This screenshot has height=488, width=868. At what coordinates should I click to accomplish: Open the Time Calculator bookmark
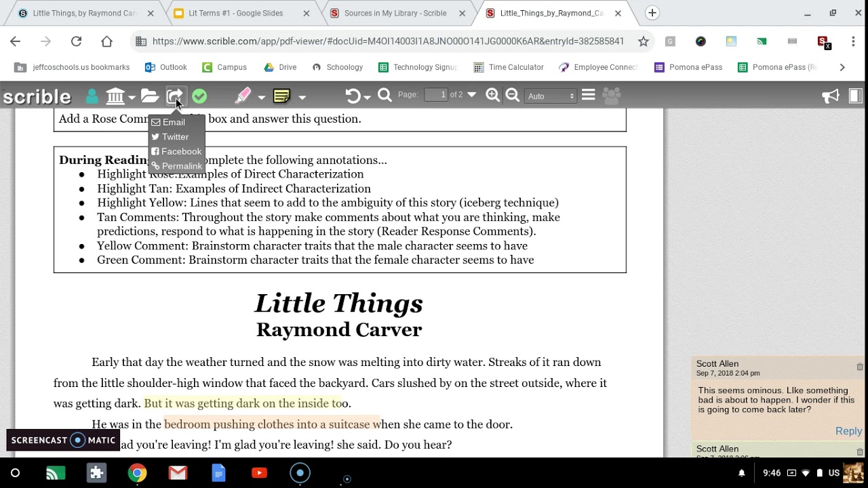click(x=509, y=67)
